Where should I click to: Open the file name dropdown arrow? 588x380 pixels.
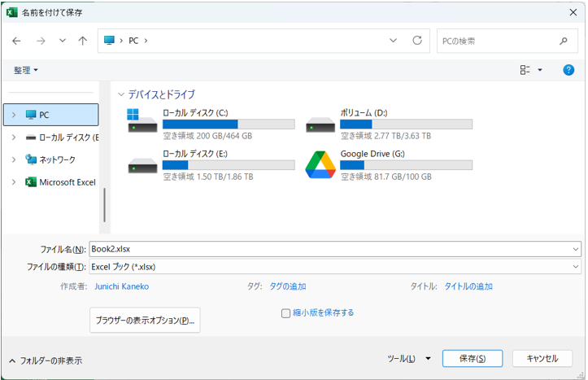(x=576, y=249)
